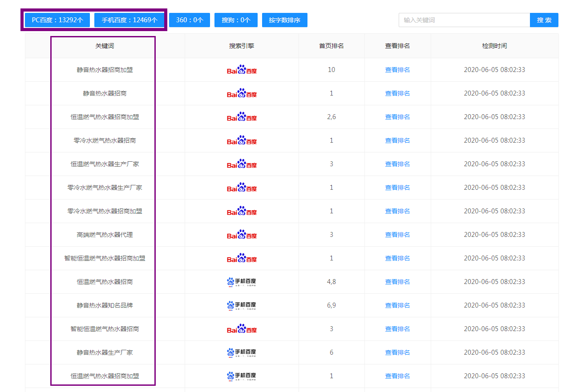
Task: Click the 360:0个 button
Action: 190,20
